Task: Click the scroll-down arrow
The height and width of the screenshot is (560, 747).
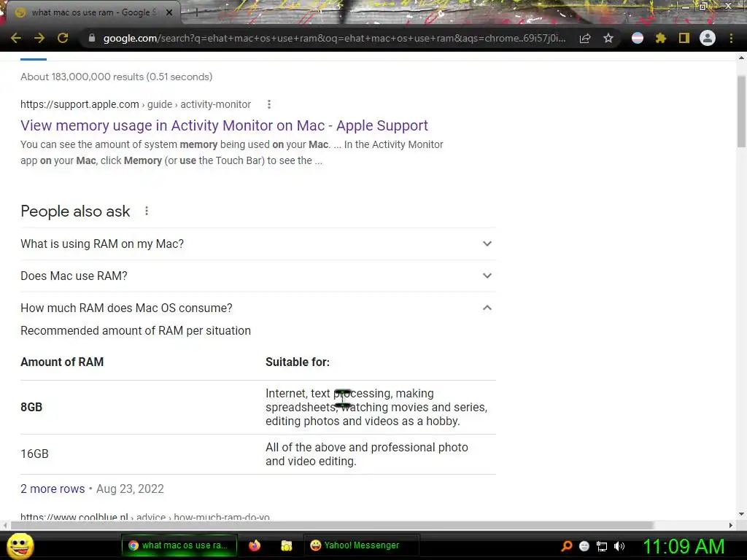Action: [x=741, y=514]
